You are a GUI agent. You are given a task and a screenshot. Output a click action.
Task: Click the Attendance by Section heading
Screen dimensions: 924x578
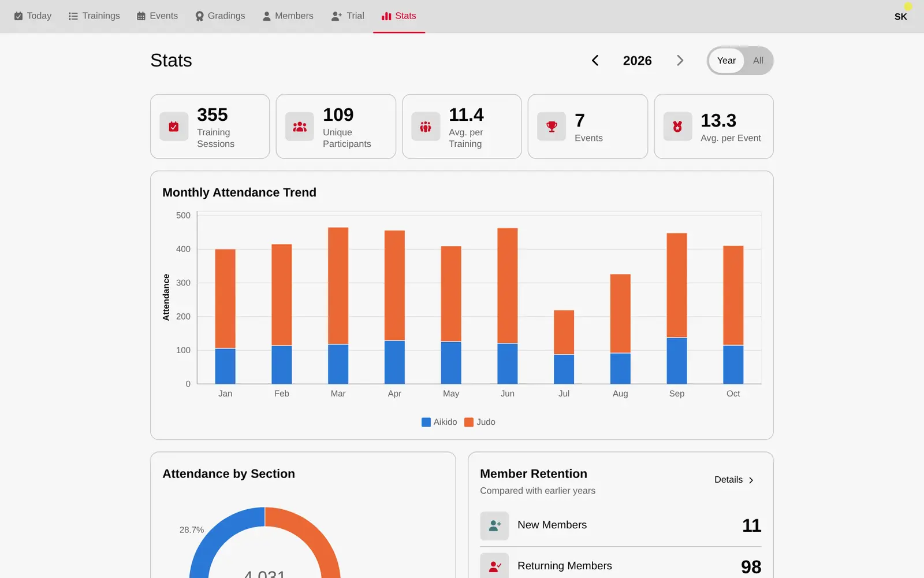pyautogui.click(x=229, y=474)
